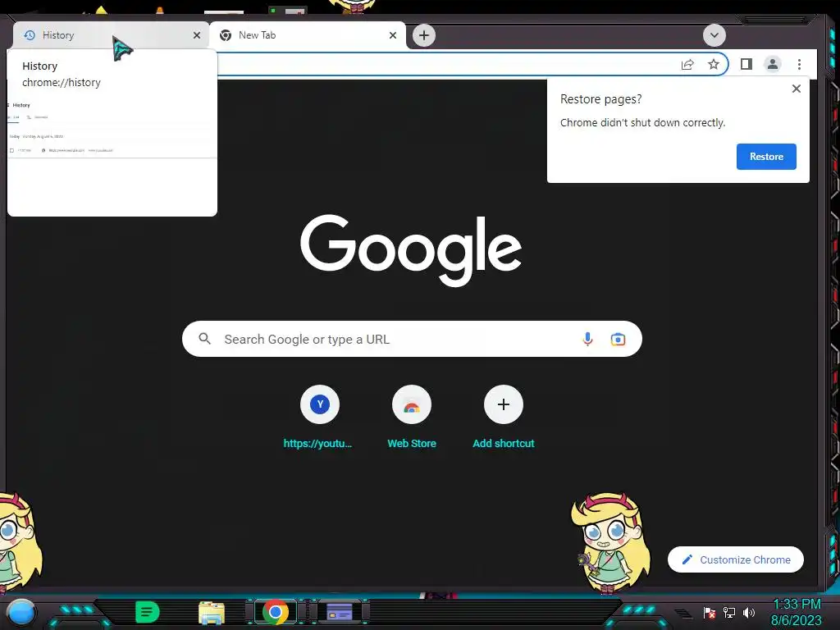The image size is (840, 630).
Task: Focus the Google search box
Action: tap(412, 339)
